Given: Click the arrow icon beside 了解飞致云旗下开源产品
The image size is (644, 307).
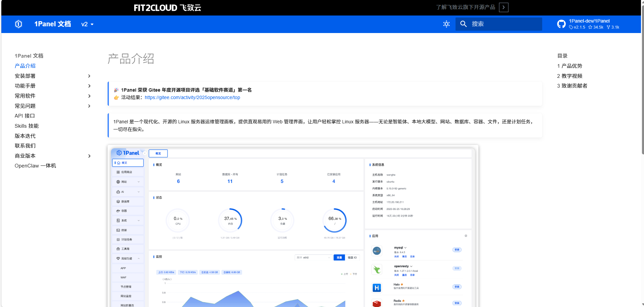Looking at the screenshot, I should click(503, 7).
